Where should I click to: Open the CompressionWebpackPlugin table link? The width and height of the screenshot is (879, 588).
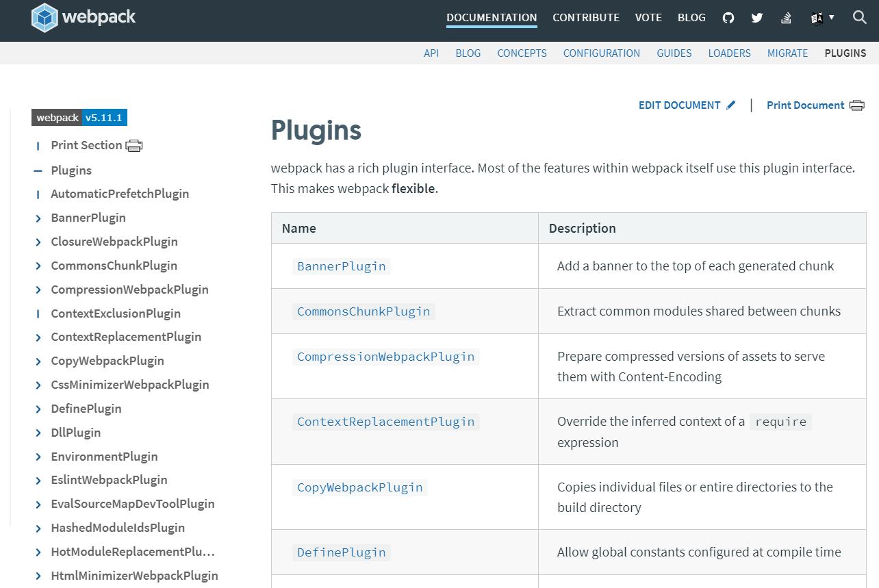click(x=386, y=357)
